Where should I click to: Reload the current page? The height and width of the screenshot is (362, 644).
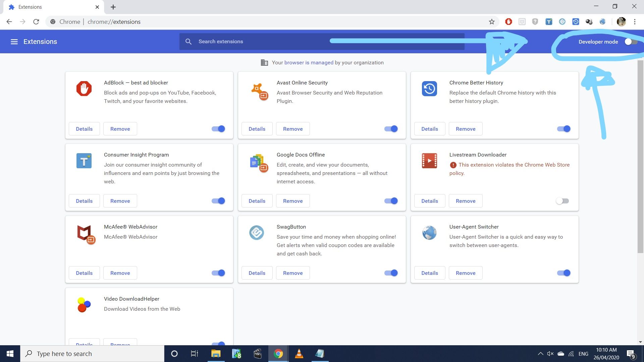point(36,22)
